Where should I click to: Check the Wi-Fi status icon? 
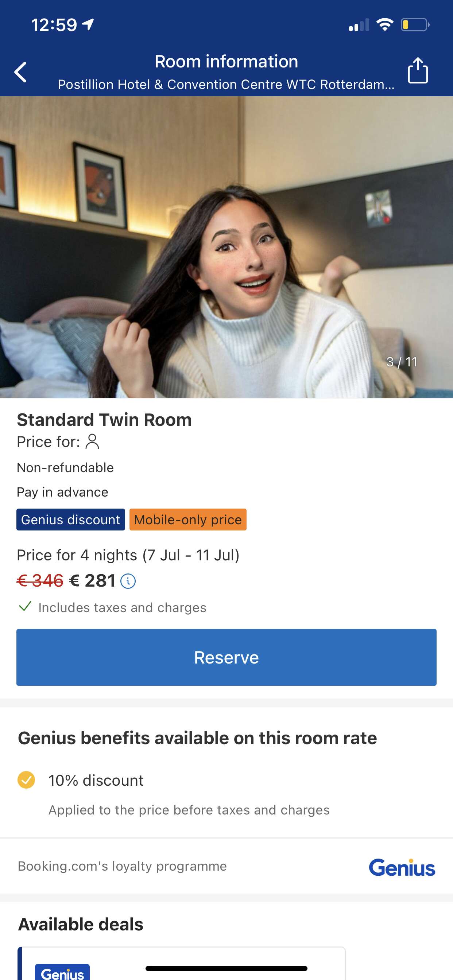(x=384, y=25)
